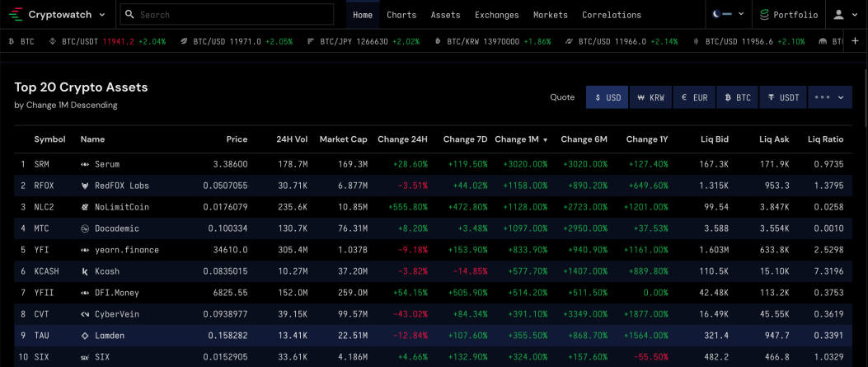Click the Cryptowatch logo icon
The height and width of the screenshot is (367, 868).
pos(17,14)
